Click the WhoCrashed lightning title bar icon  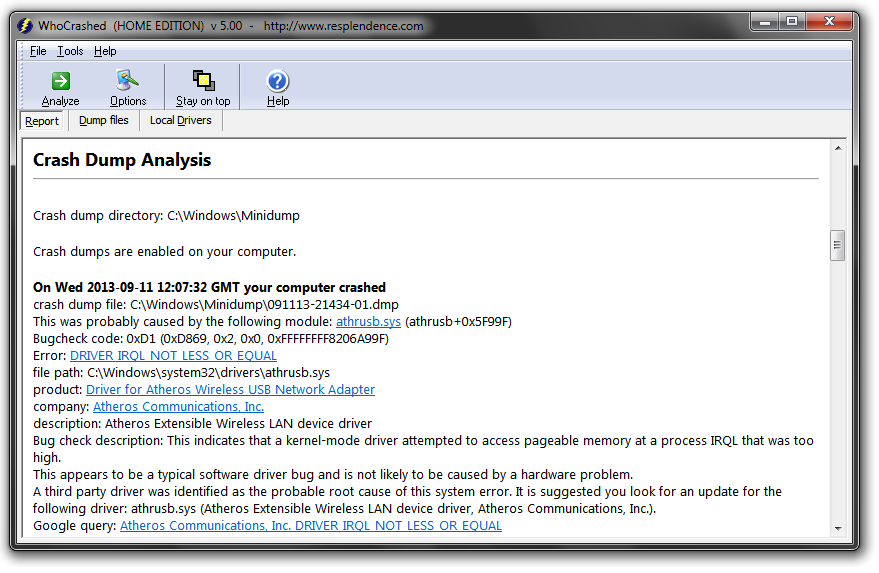click(24, 26)
